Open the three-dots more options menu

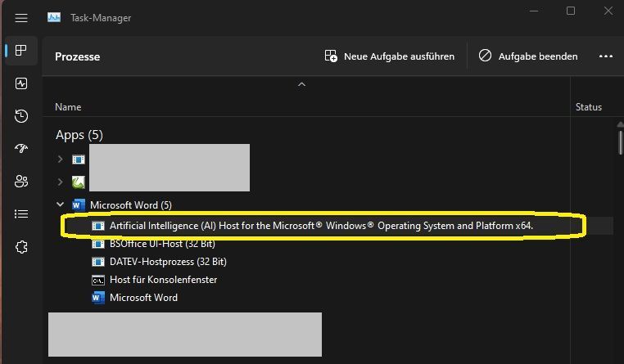click(x=606, y=56)
